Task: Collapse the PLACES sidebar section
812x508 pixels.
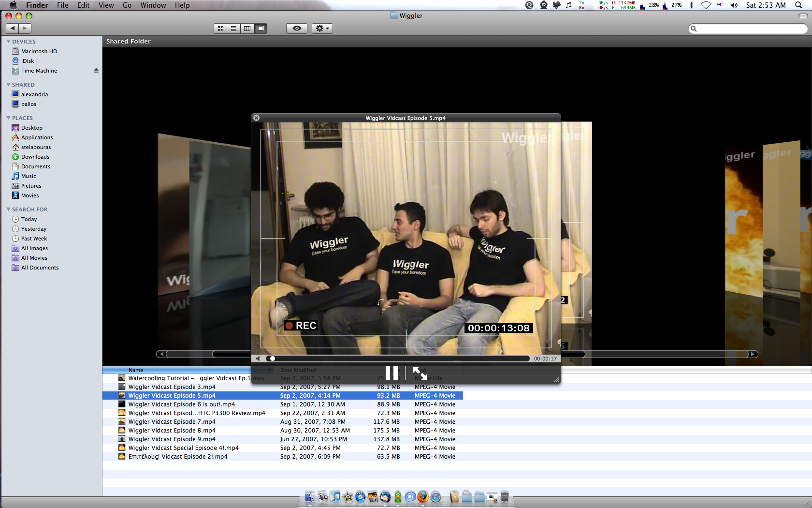Action: coord(8,118)
